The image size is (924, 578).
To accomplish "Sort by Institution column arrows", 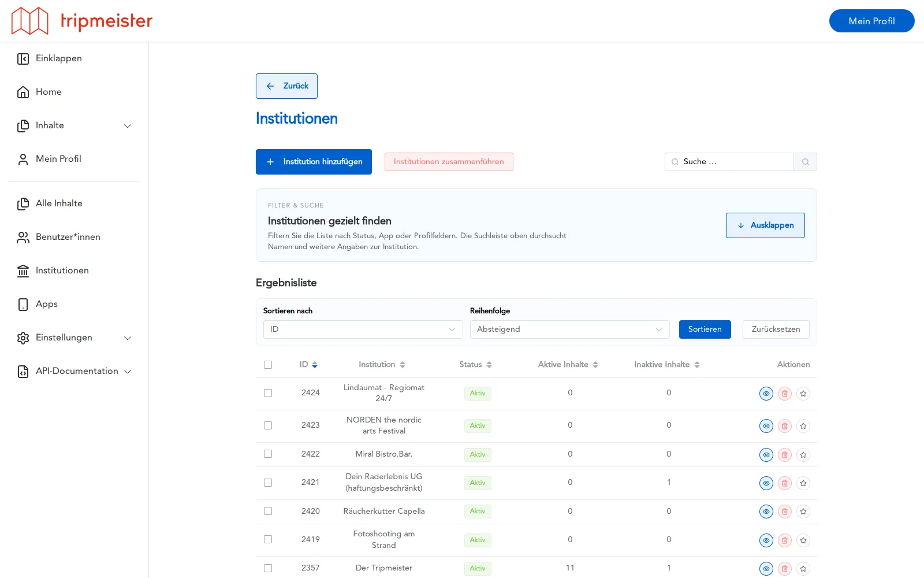I will [403, 365].
